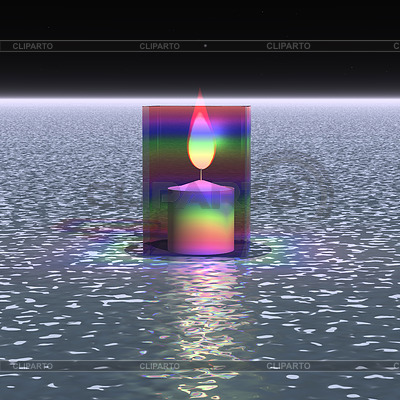Select the transparent glass block behind candle
The width and height of the screenshot is (400, 400).
[x=197, y=180]
